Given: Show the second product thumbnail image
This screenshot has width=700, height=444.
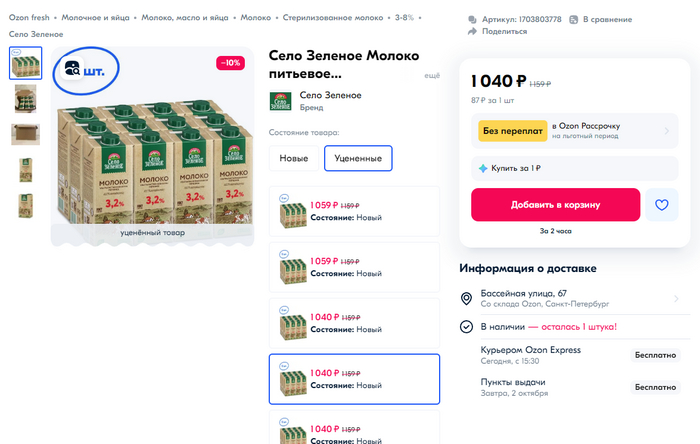Looking at the screenshot, I should [26, 98].
